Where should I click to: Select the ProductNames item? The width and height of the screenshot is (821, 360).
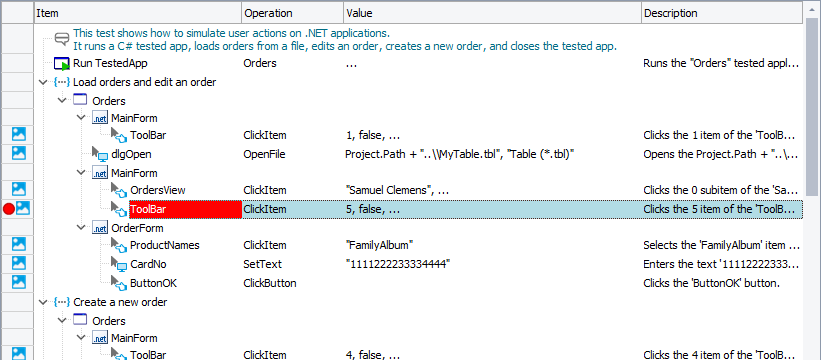click(x=165, y=245)
